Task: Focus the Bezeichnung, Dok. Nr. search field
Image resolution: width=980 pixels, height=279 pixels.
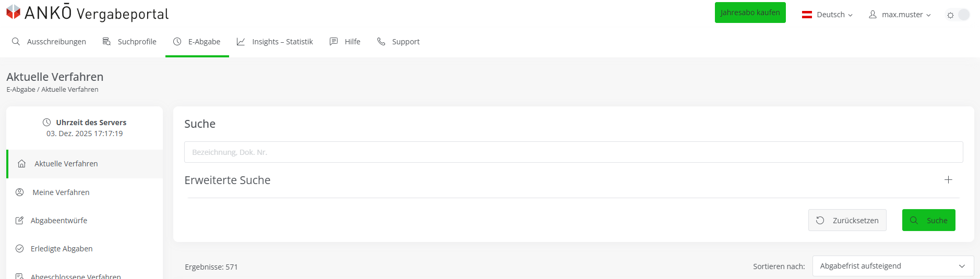Action: pyautogui.click(x=573, y=152)
